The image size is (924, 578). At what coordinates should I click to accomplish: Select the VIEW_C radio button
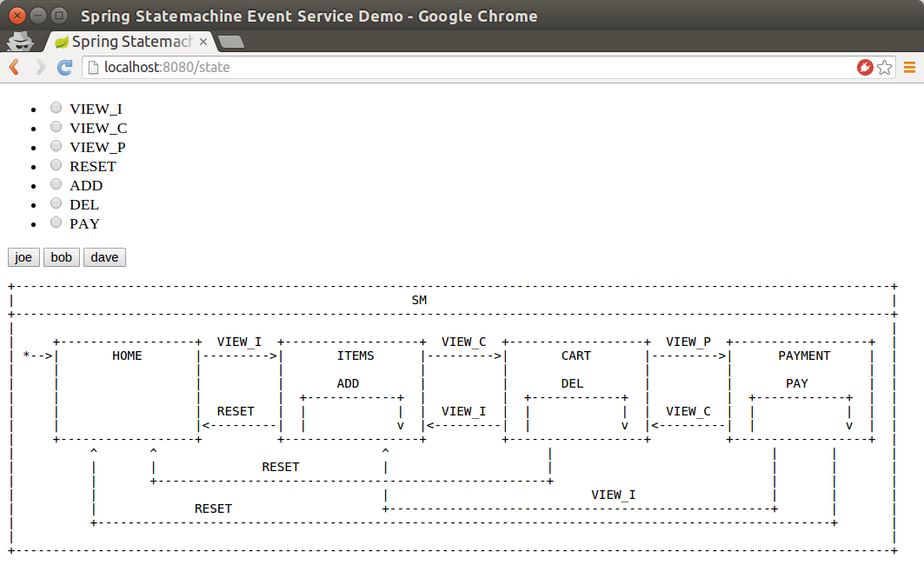(56, 127)
